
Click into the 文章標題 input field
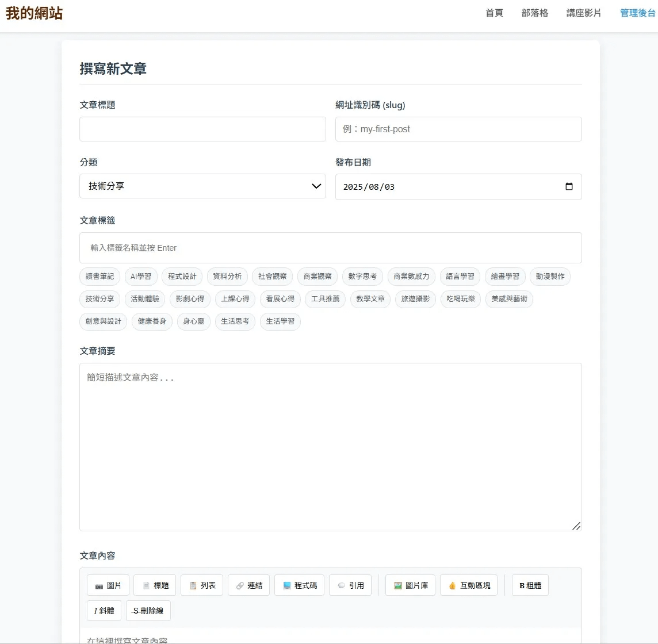[x=202, y=129]
